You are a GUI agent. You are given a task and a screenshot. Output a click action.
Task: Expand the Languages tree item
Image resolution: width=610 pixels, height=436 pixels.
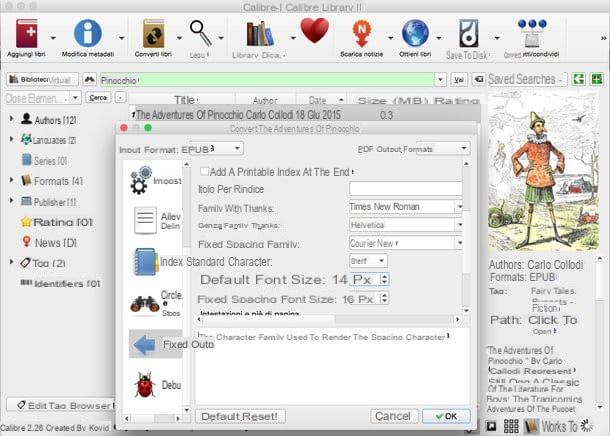click(x=11, y=139)
